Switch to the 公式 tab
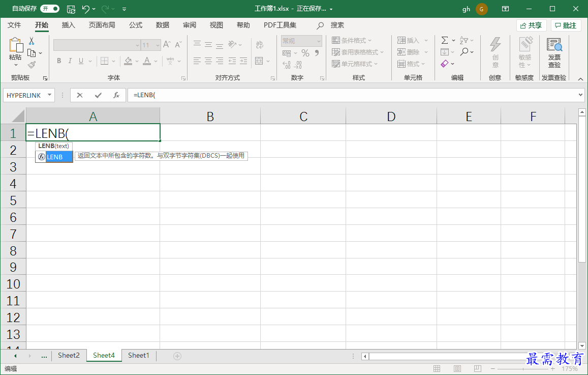588x375 pixels. coord(135,25)
